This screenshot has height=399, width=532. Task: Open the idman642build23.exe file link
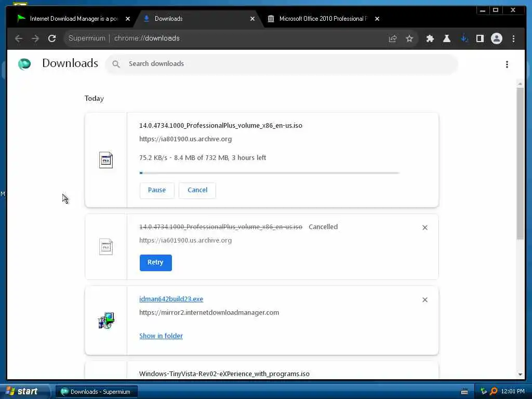(x=171, y=299)
